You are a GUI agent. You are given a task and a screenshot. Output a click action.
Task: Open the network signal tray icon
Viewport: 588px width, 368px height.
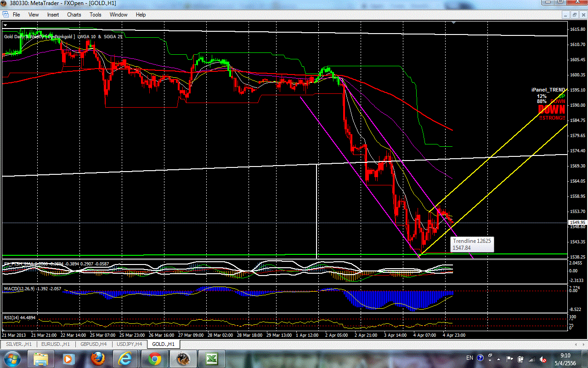pyautogui.click(x=532, y=359)
